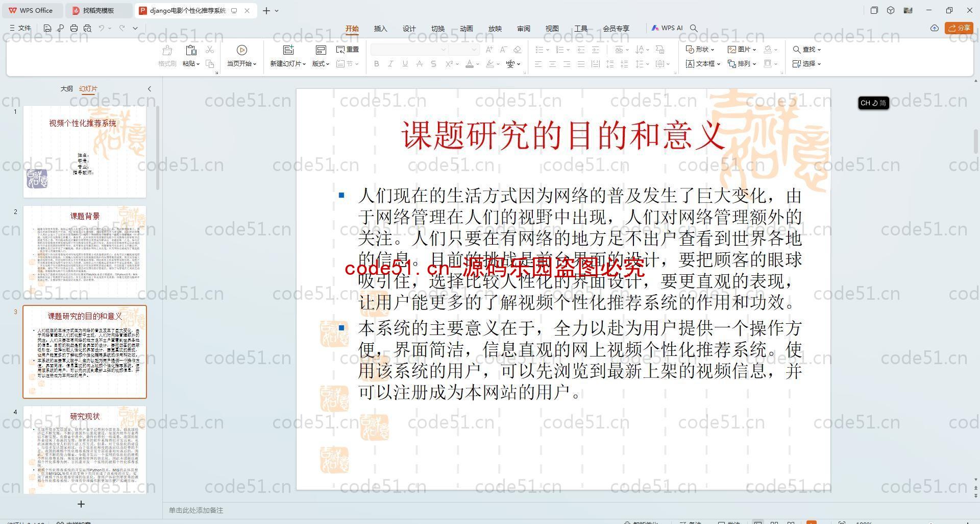The image size is (980, 524).
Task: Decrease font size icon
Action: click(x=503, y=50)
